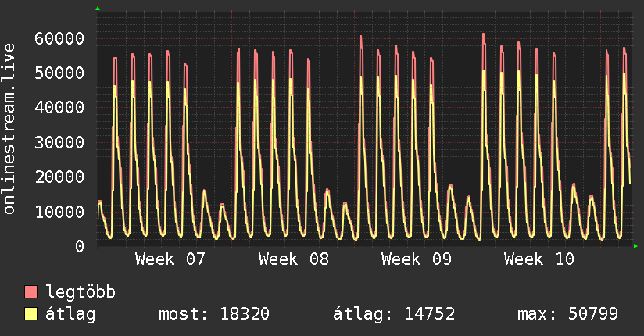The height and width of the screenshot is (336, 644).
Task: Click the 20000 y-axis label
Action: pyautogui.click(x=59, y=177)
